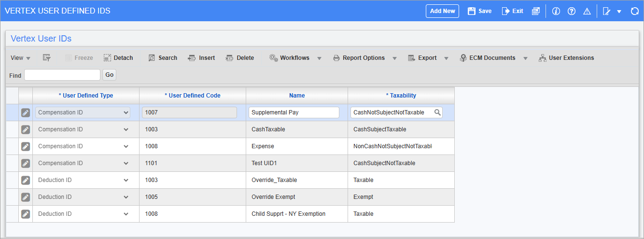The width and height of the screenshot is (644, 239).
Task: Open ECM Documents
Action: tap(488, 58)
